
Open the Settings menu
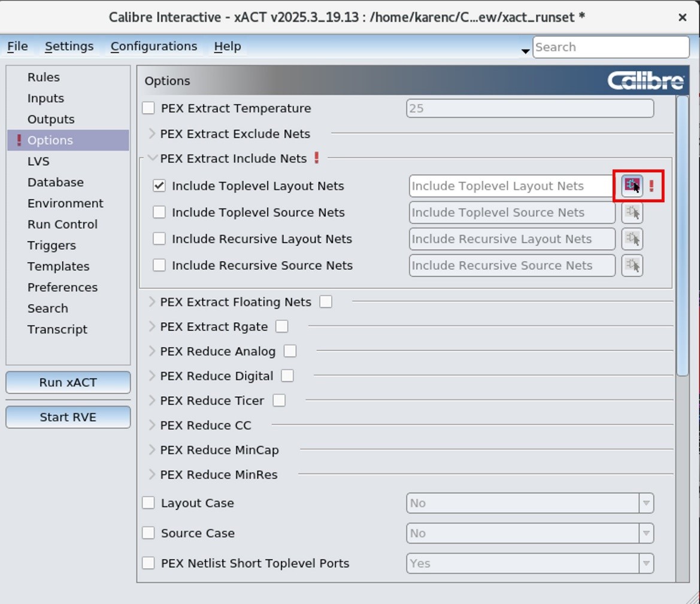(69, 46)
